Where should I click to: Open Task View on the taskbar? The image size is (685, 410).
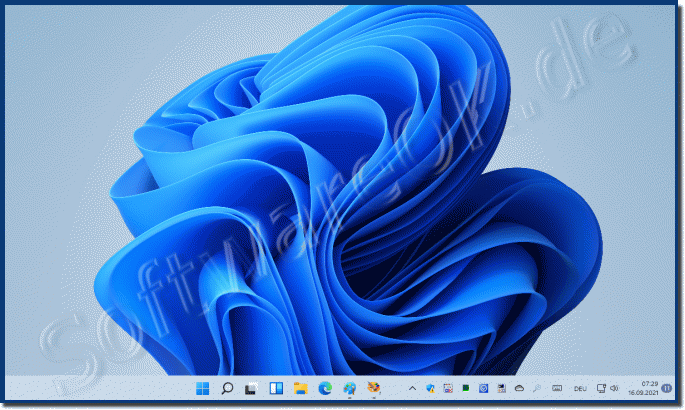(252, 388)
